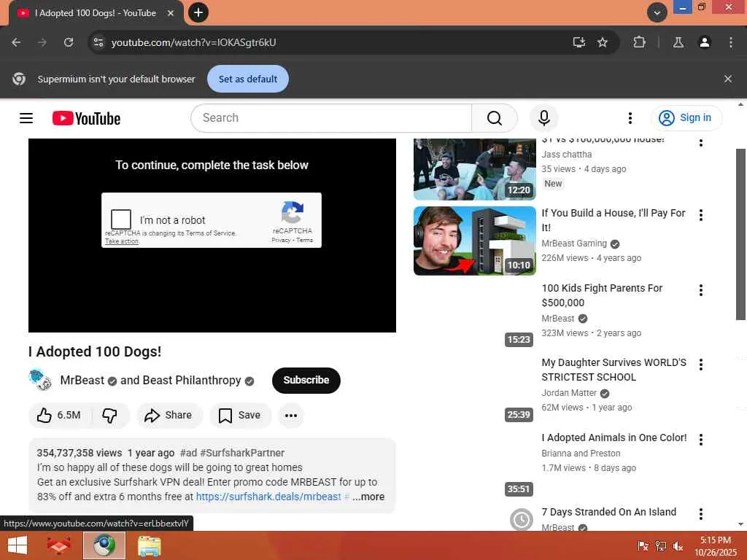Image resolution: width=747 pixels, height=560 pixels.
Task: Click the watch later clock icon
Action: [x=521, y=519]
